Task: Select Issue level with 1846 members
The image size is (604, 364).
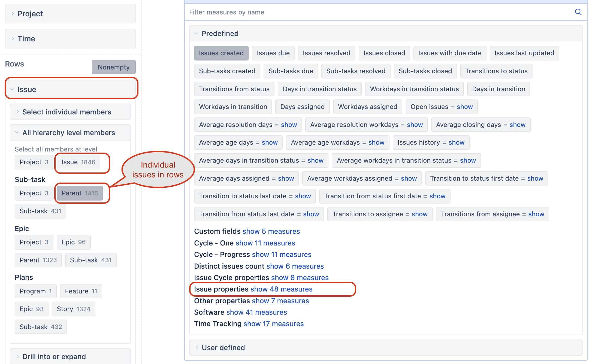Action: [78, 162]
